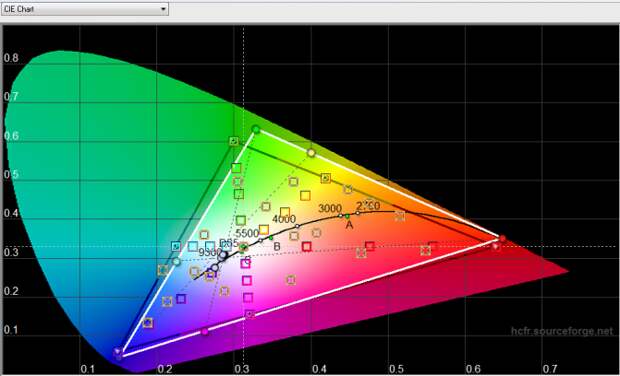Click the 4000 color temperature label
The width and height of the screenshot is (620, 376).
tap(284, 219)
